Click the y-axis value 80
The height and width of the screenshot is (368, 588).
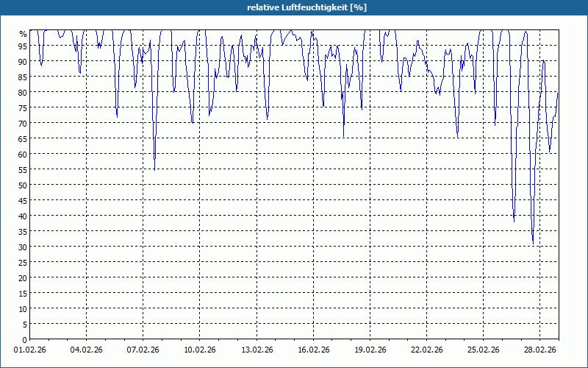point(23,92)
